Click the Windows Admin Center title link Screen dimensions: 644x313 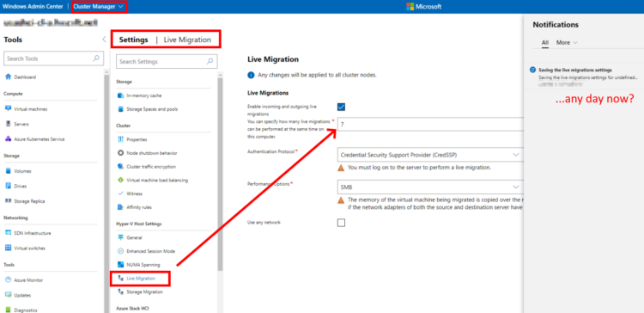pyautogui.click(x=33, y=7)
